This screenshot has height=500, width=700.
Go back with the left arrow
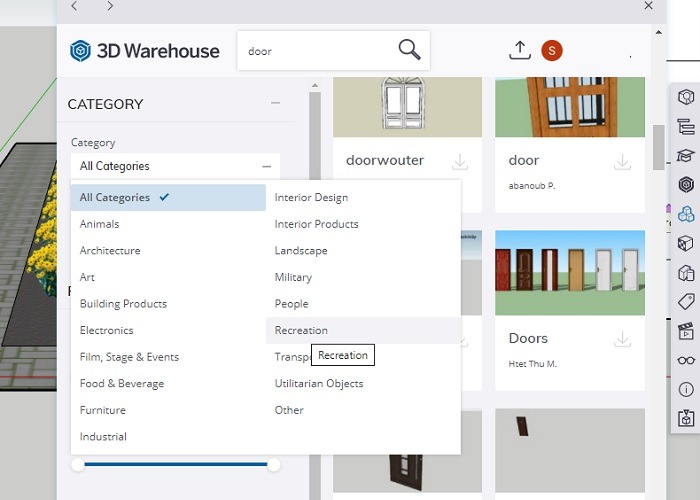74,6
